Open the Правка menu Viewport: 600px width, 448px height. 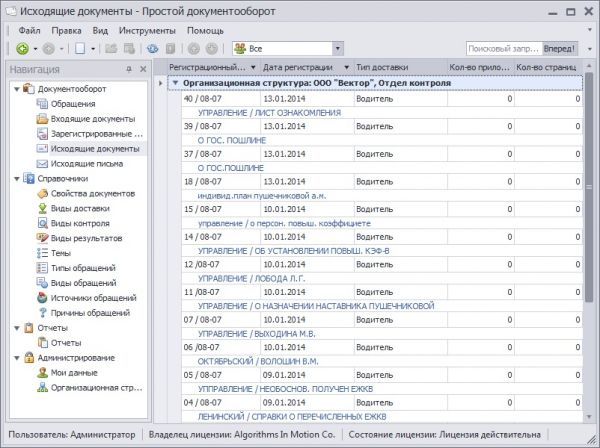coord(67,30)
